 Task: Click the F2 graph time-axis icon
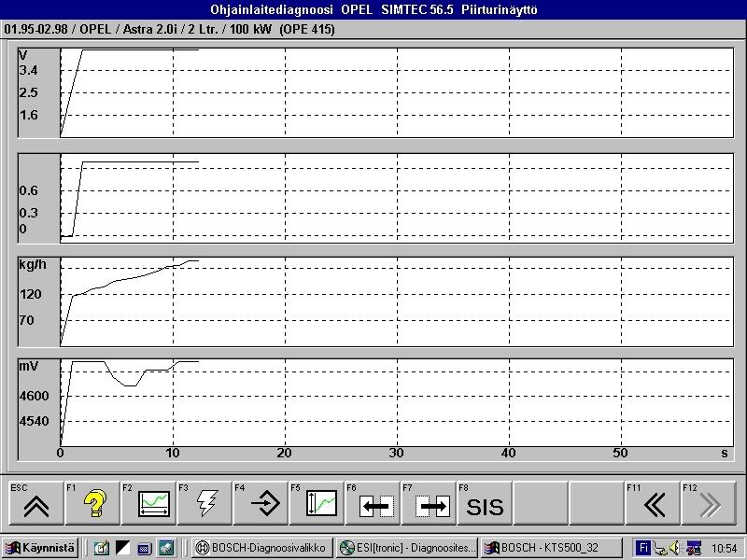[x=148, y=505]
